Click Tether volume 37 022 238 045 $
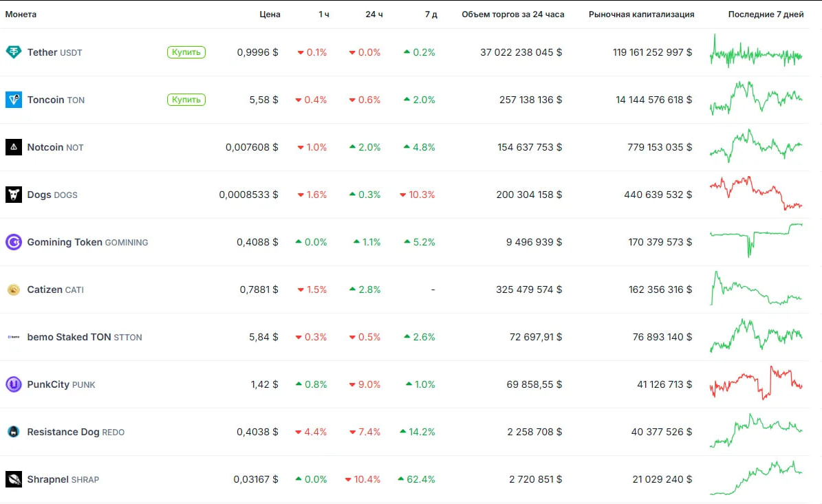This screenshot has width=822, height=504. pyautogui.click(x=521, y=52)
